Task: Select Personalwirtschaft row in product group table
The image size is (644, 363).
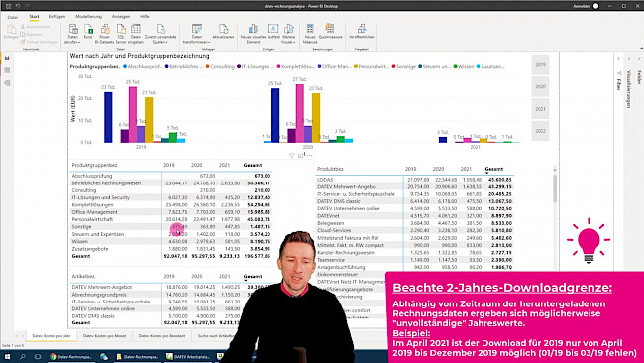Action: tap(171, 219)
